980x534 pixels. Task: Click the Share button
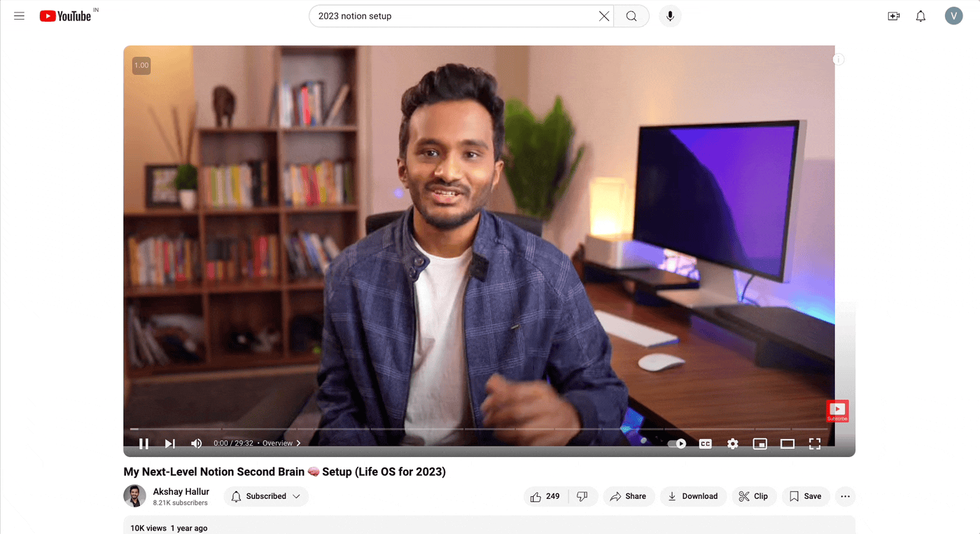(x=628, y=496)
